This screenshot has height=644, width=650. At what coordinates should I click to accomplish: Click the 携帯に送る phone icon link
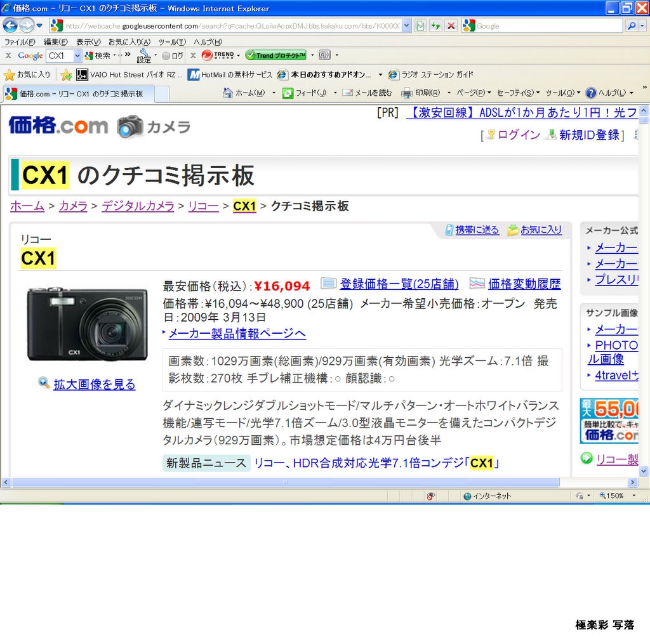click(x=472, y=230)
